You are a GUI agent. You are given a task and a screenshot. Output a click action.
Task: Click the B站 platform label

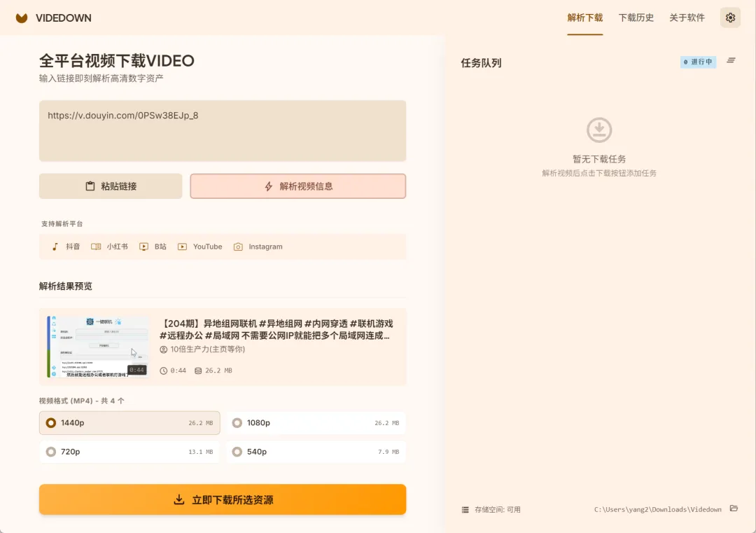pyautogui.click(x=160, y=247)
